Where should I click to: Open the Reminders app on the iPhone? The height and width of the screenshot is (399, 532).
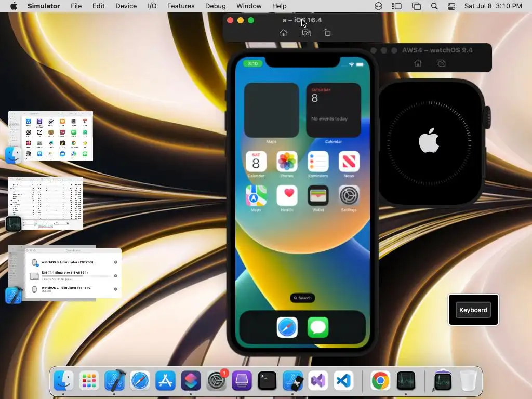point(318,161)
